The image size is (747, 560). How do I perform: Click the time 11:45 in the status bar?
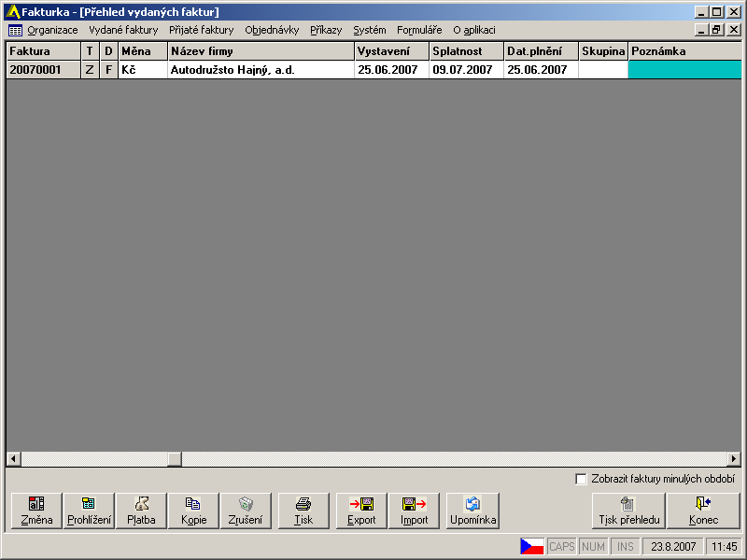[x=725, y=546]
